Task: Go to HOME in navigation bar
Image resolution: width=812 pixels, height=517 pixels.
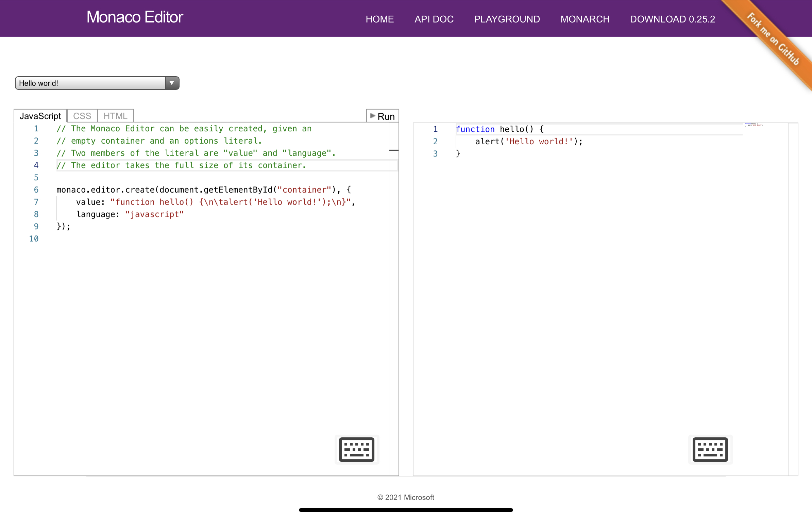Action: (x=379, y=19)
